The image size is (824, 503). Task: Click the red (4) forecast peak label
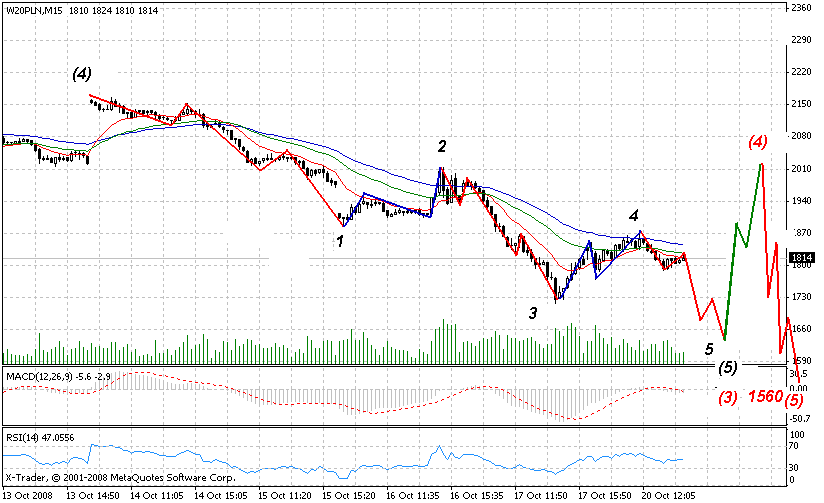[x=758, y=141]
